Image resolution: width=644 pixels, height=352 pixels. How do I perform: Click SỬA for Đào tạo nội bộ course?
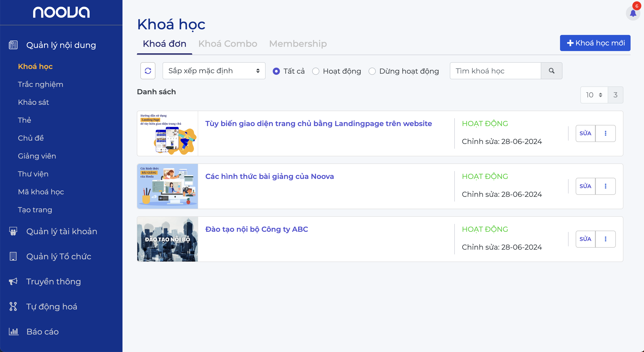[585, 239]
